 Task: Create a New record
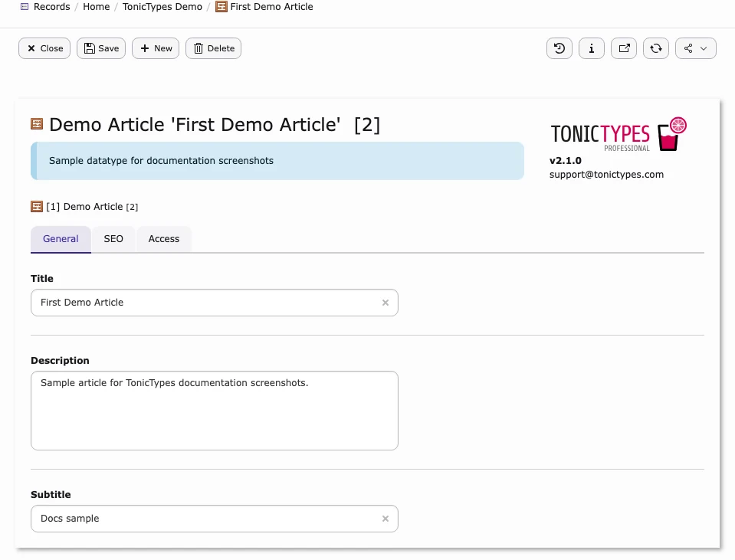click(156, 48)
